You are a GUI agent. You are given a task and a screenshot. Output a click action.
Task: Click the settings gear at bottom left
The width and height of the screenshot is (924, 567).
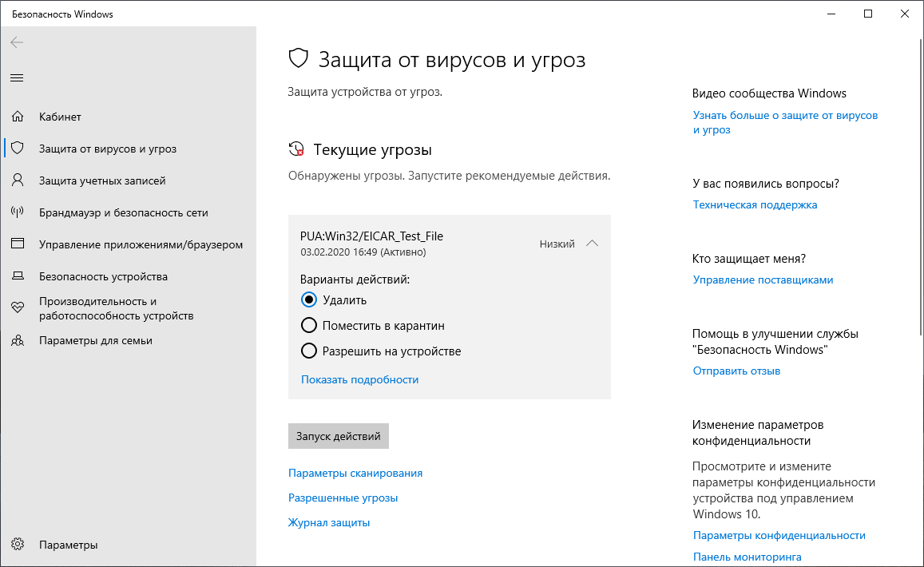click(x=16, y=544)
